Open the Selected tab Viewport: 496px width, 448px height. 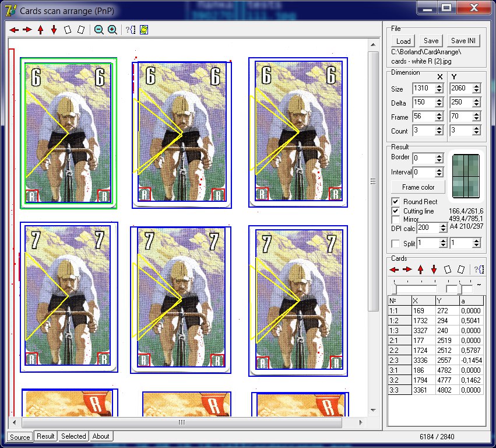click(73, 436)
